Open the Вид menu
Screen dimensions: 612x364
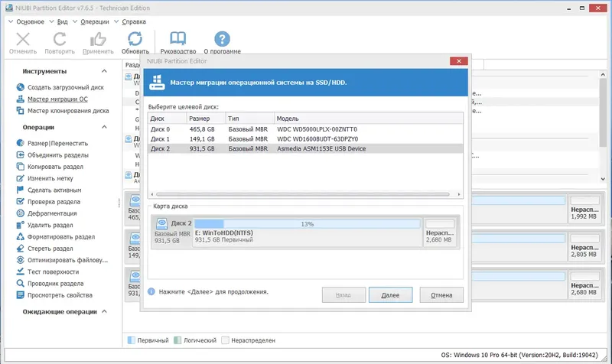point(63,22)
